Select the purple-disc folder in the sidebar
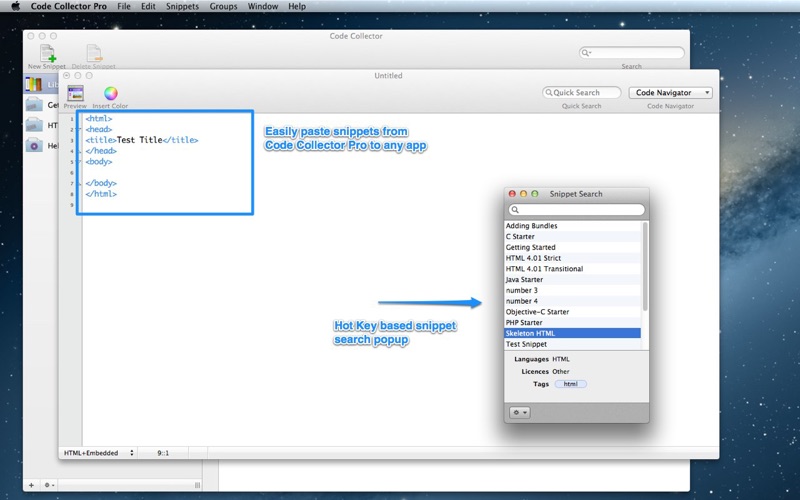 pos(35,145)
